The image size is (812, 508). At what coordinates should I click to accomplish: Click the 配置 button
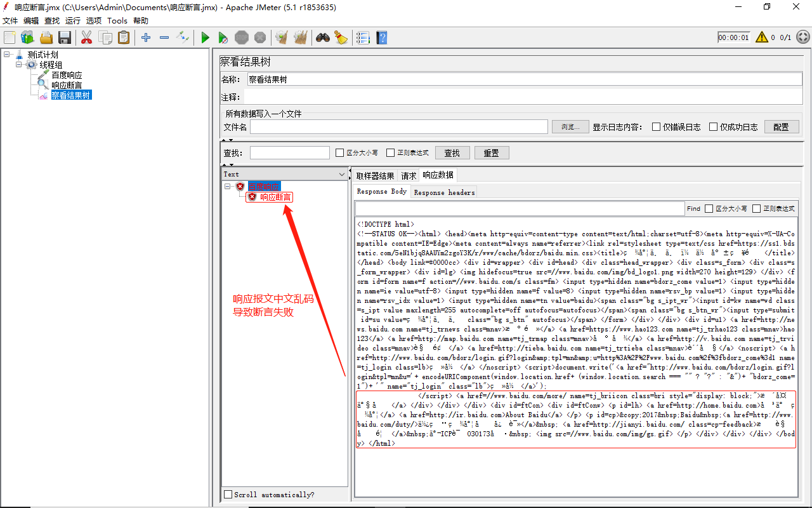tap(782, 127)
